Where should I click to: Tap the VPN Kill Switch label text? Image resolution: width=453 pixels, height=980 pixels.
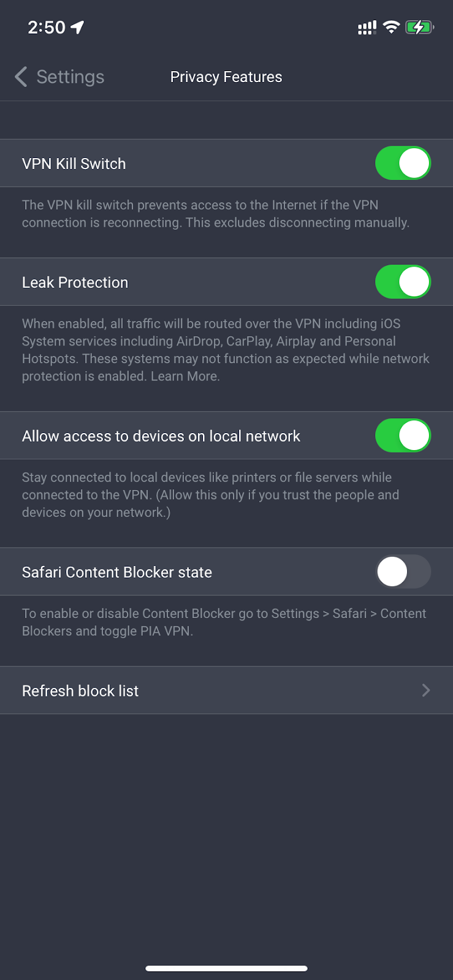click(74, 164)
